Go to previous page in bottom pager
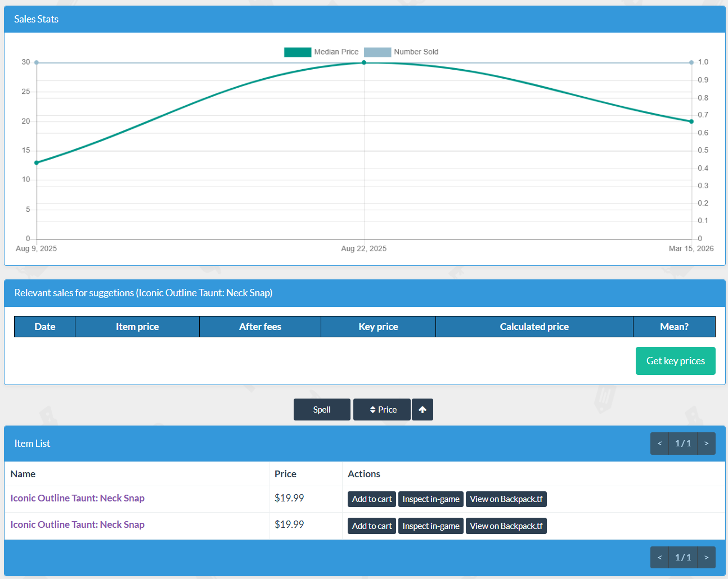Viewport: 728px width, 579px height. [x=659, y=558]
